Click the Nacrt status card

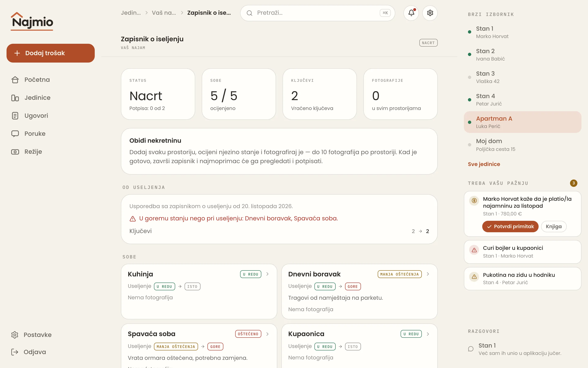point(158,94)
